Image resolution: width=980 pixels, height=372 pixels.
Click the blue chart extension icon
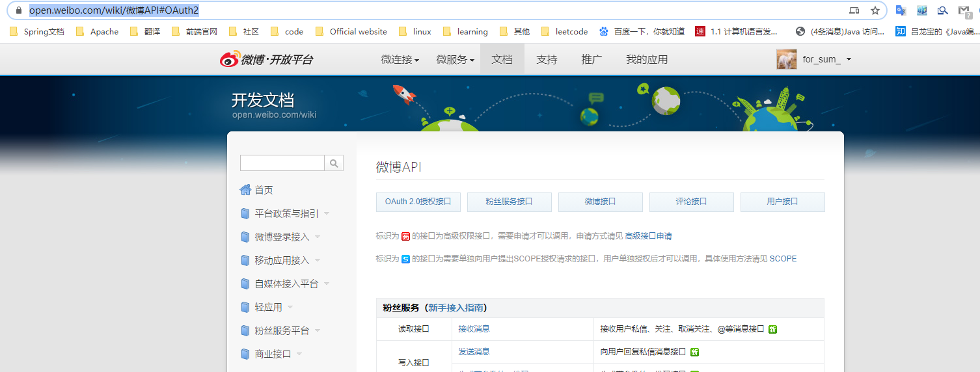pos(922,10)
